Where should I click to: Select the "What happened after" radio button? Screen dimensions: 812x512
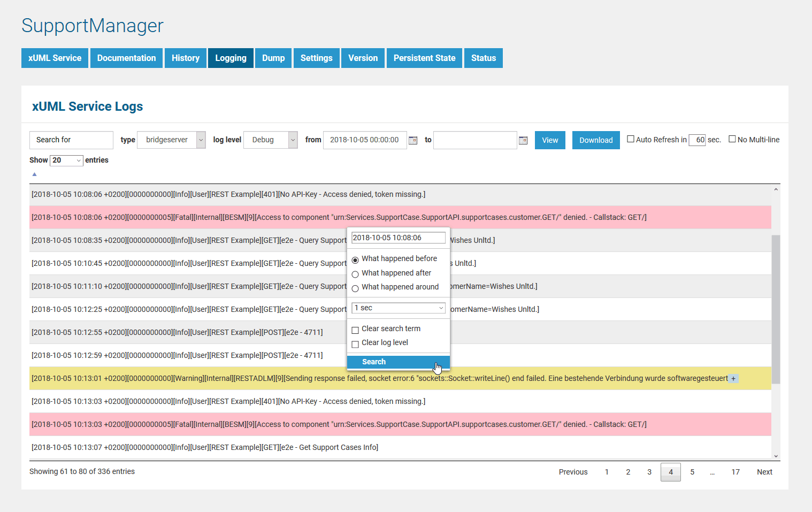click(x=355, y=274)
